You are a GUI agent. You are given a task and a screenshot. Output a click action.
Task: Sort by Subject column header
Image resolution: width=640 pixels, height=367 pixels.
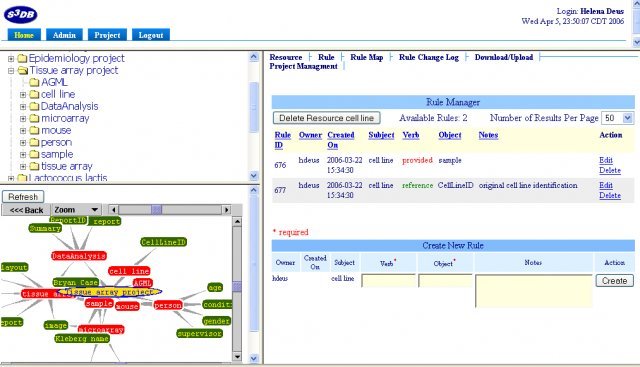pyautogui.click(x=381, y=135)
